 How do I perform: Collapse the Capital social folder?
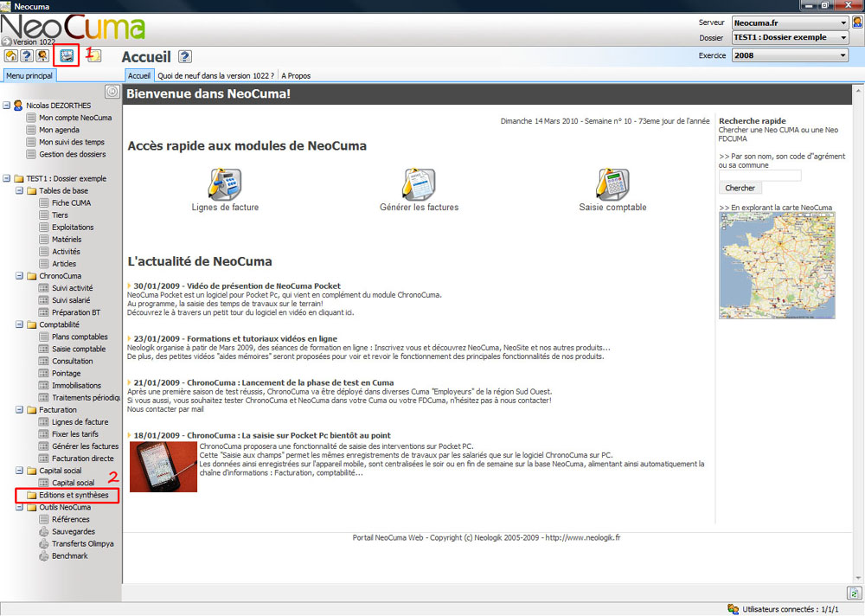tap(19, 471)
